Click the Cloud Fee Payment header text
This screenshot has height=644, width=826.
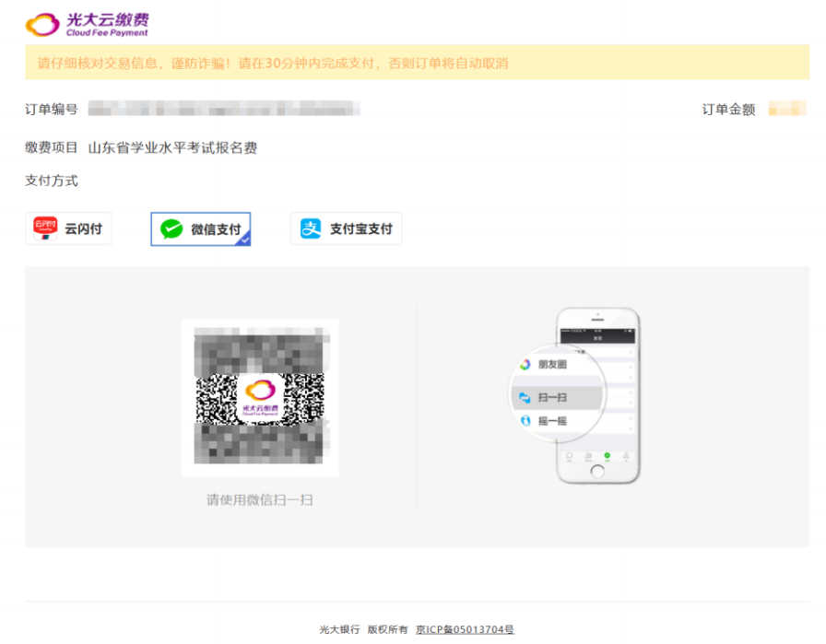pos(106,33)
